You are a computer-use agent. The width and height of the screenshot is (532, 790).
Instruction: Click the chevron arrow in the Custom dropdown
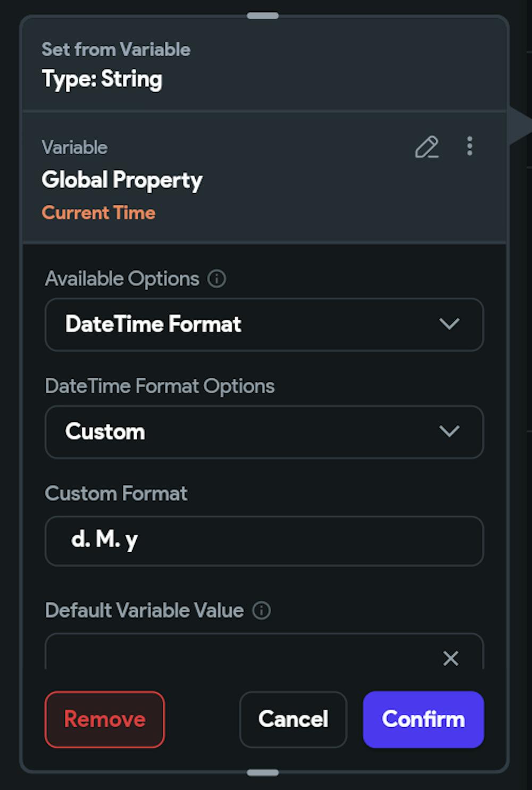[449, 431]
